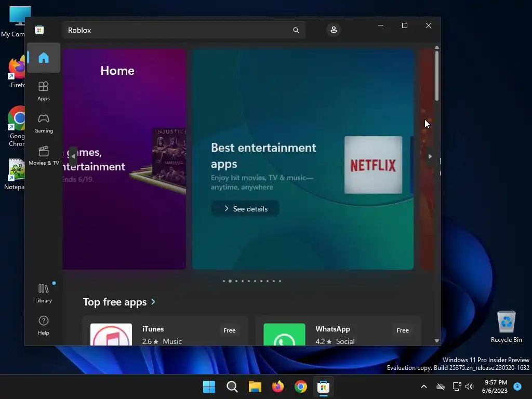Open taskbar Search
532x399 pixels.
pyautogui.click(x=232, y=387)
